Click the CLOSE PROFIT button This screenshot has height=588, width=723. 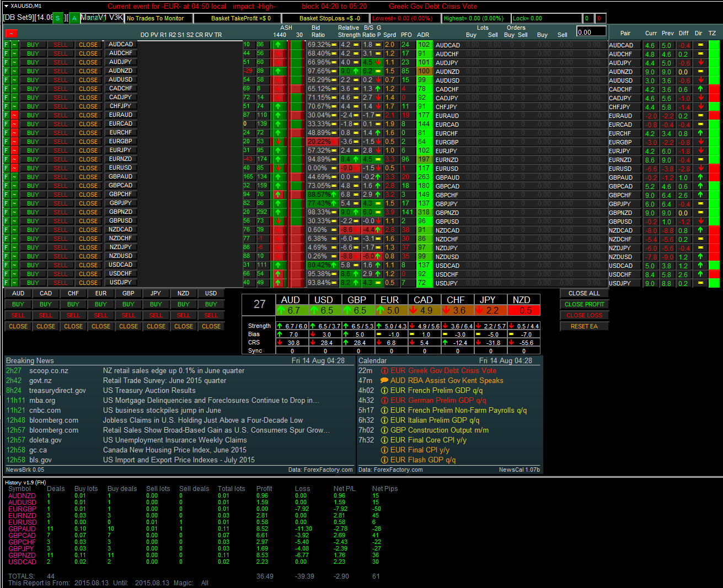584,304
